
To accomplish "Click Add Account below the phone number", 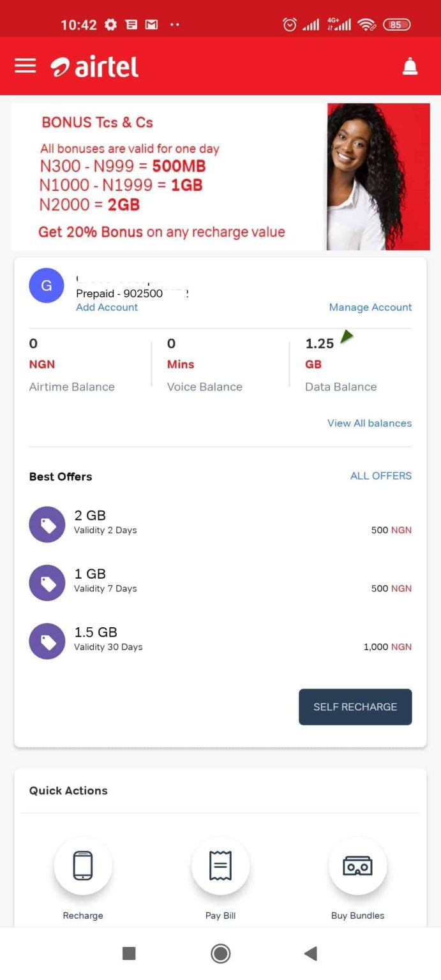I will point(107,307).
